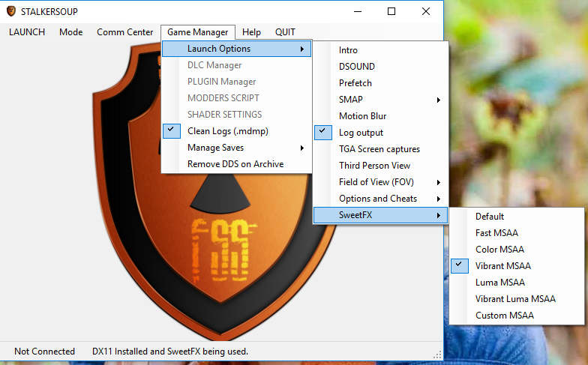Select the Luma MSAA preset
588x365 pixels.
(517, 283)
